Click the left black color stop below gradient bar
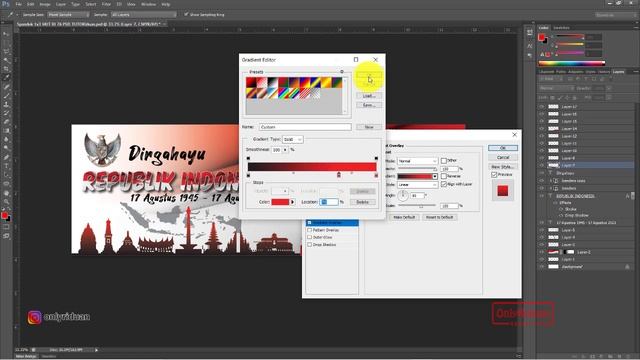Screen dimensions: 640x360 pyautogui.click(x=248, y=175)
